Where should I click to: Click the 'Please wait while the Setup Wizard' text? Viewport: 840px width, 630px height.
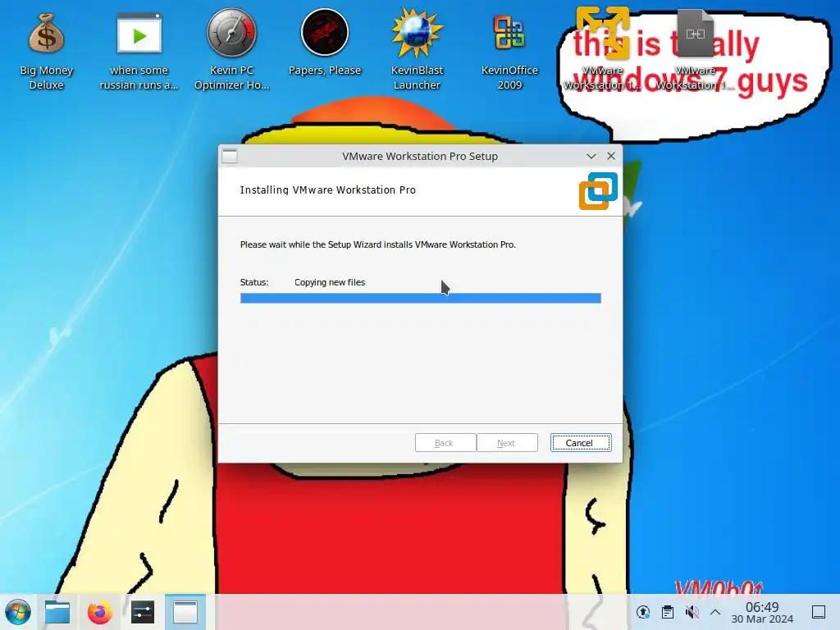coord(377,244)
